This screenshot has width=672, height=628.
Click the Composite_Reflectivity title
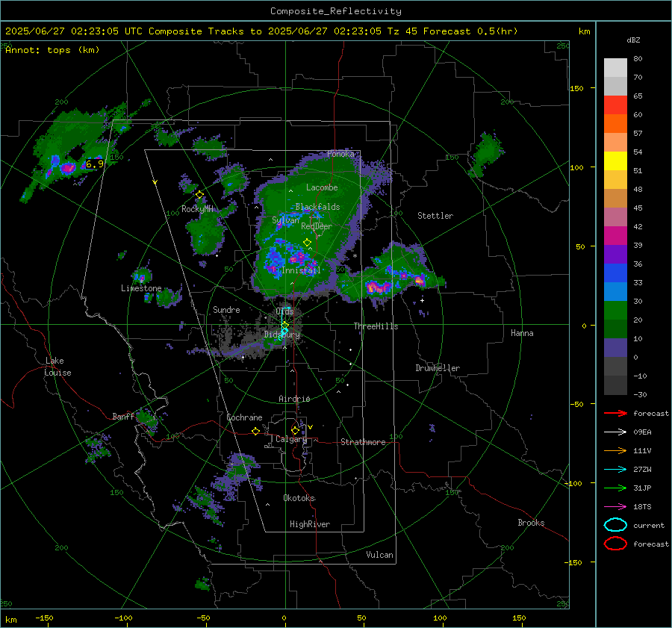[336, 11]
